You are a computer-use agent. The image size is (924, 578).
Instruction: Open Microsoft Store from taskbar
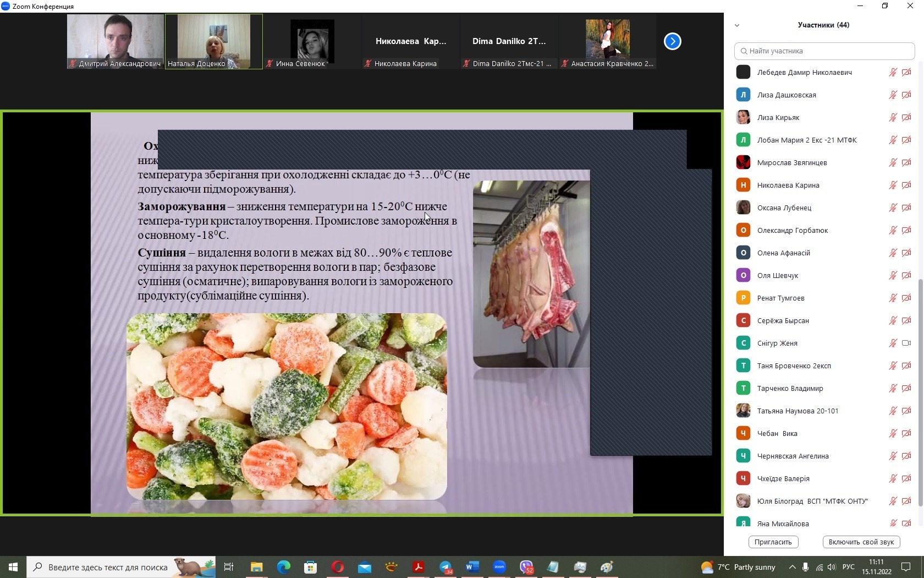click(x=311, y=567)
